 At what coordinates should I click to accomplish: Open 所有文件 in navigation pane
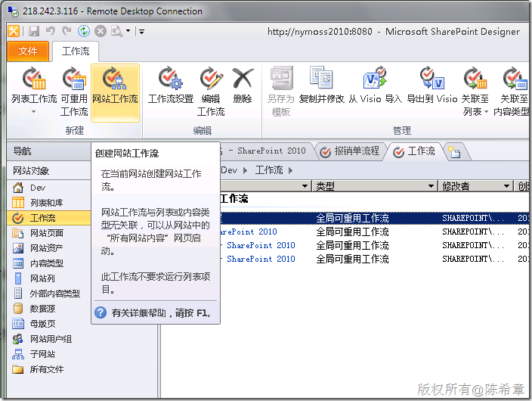(48, 369)
